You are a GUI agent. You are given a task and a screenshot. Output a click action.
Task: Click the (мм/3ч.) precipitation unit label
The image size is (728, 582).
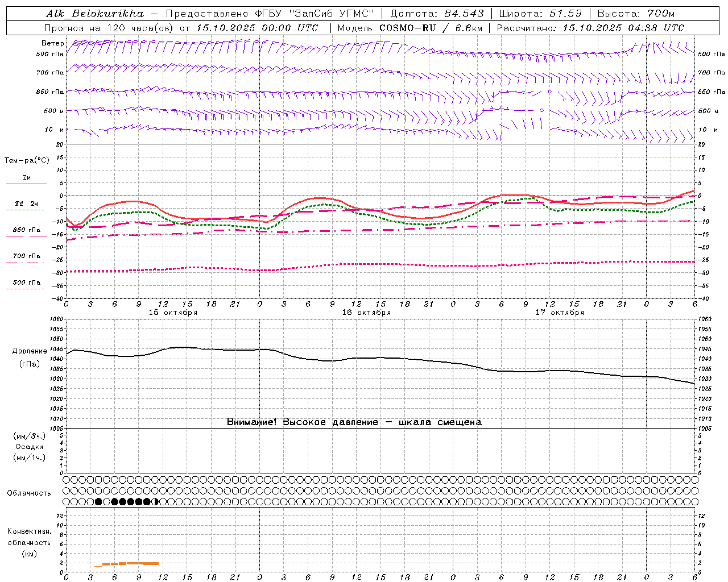[30, 436]
